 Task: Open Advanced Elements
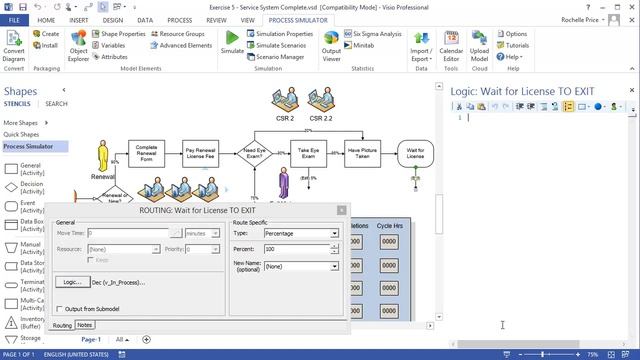pyautogui.click(x=181, y=45)
